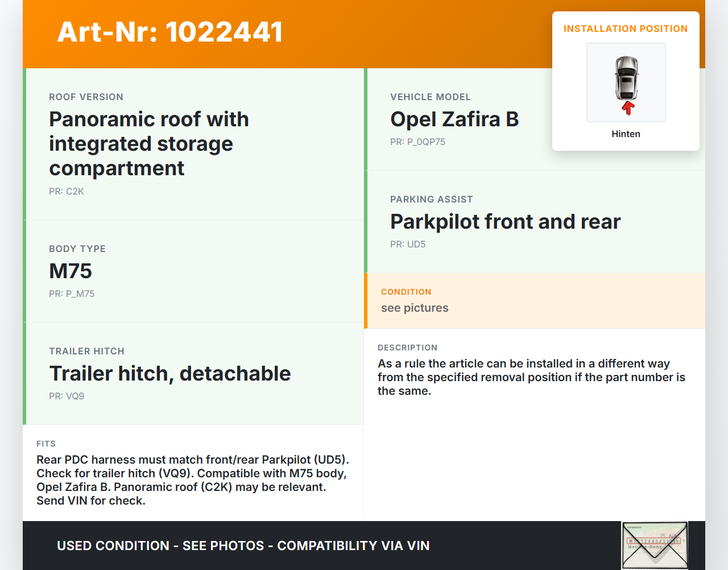Click the PR: VQ9 code
This screenshot has height=570, width=728.
click(x=67, y=396)
